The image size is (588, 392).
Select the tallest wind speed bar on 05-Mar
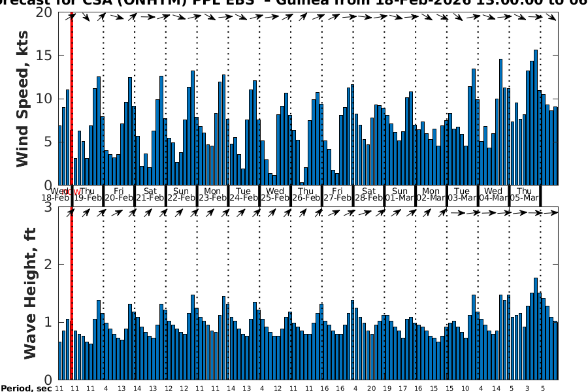click(x=536, y=118)
